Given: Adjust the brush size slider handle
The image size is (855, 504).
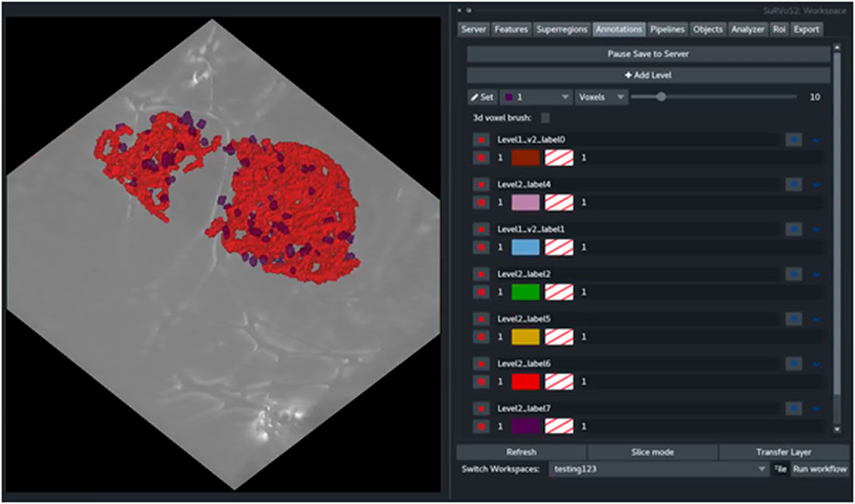Looking at the screenshot, I should pyautogui.click(x=661, y=96).
